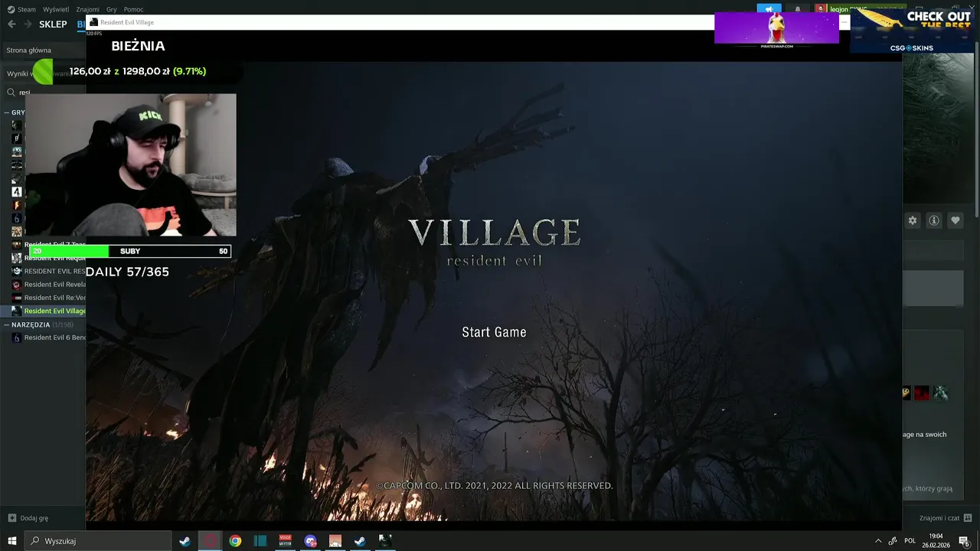Open the Steam menu

point(21,10)
